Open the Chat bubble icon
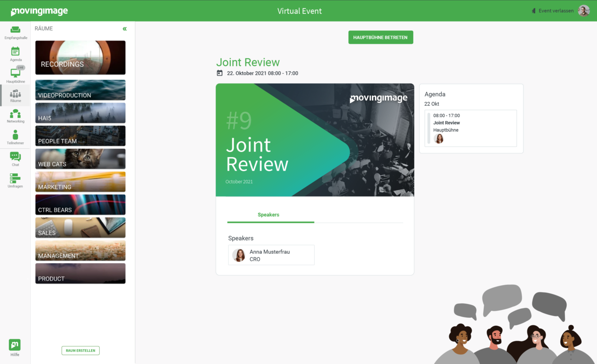The image size is (597, 364). pyautogui.click(x=15, y=157)
